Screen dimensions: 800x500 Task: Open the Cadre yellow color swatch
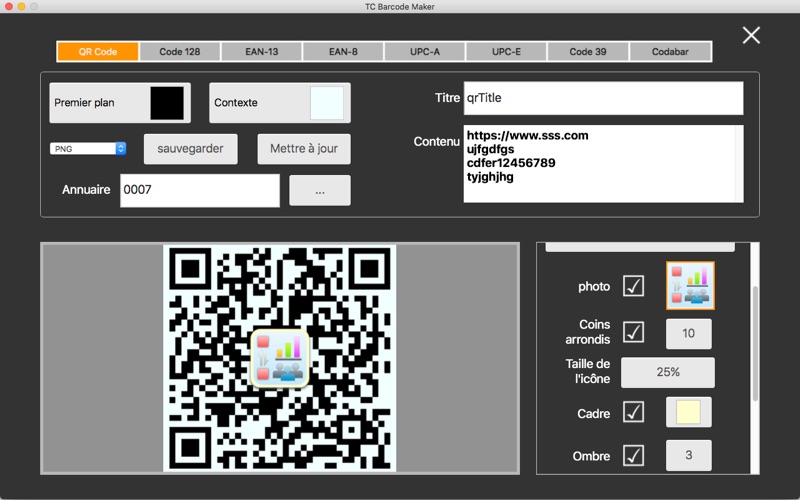coord(688,412)
